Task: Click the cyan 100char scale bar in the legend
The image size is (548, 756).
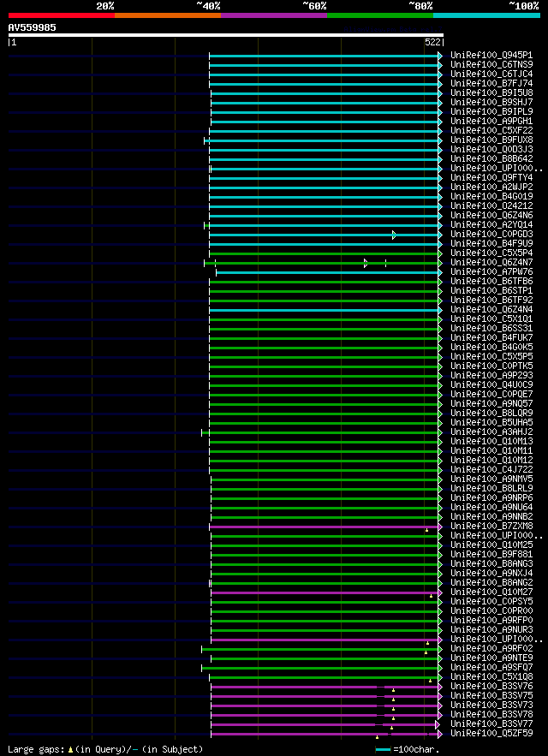Action: (383, 750)
